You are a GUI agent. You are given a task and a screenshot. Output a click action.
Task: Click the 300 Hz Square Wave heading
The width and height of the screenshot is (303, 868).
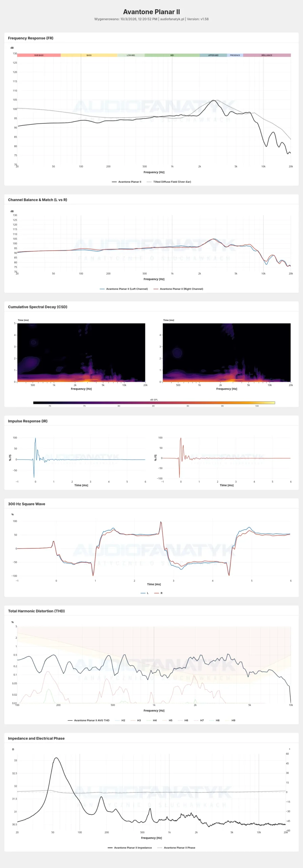(26, 504)
